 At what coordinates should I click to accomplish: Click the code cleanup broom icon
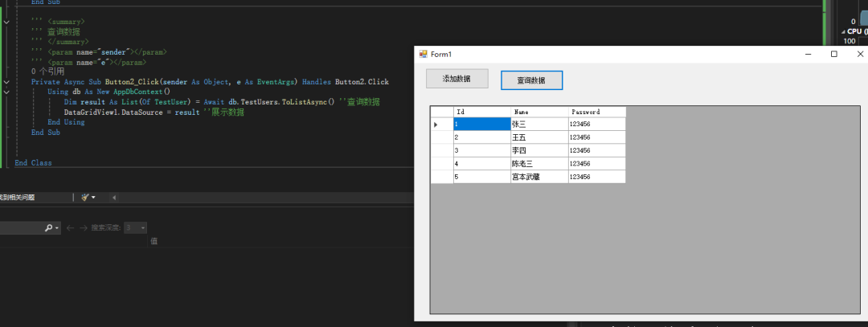tap(84, 197)
